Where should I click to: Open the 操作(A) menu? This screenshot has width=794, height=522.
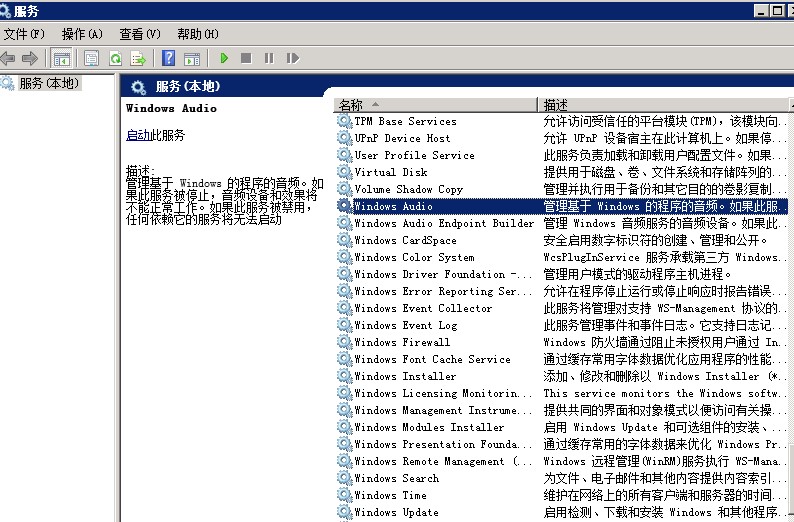[x=82, y=34]
